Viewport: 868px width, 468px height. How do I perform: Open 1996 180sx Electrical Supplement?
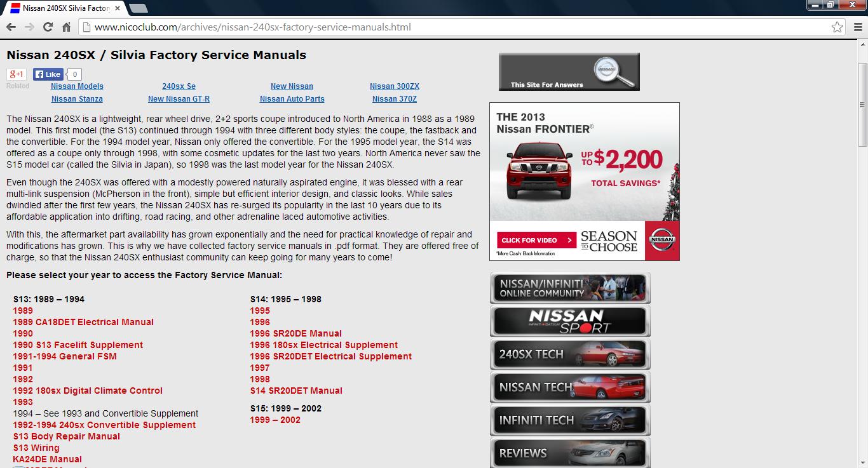tap(324, 345)
